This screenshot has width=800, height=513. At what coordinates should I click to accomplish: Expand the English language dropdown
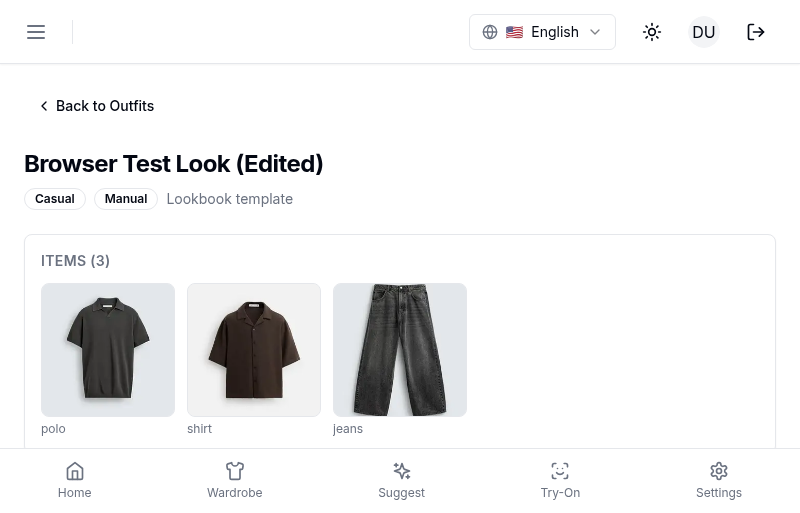coord(542,32)
